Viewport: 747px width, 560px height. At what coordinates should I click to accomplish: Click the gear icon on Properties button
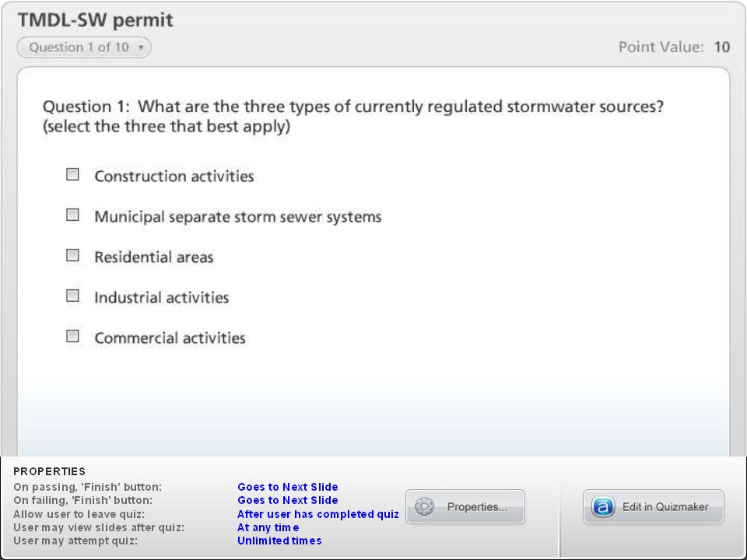click(424, 506)
